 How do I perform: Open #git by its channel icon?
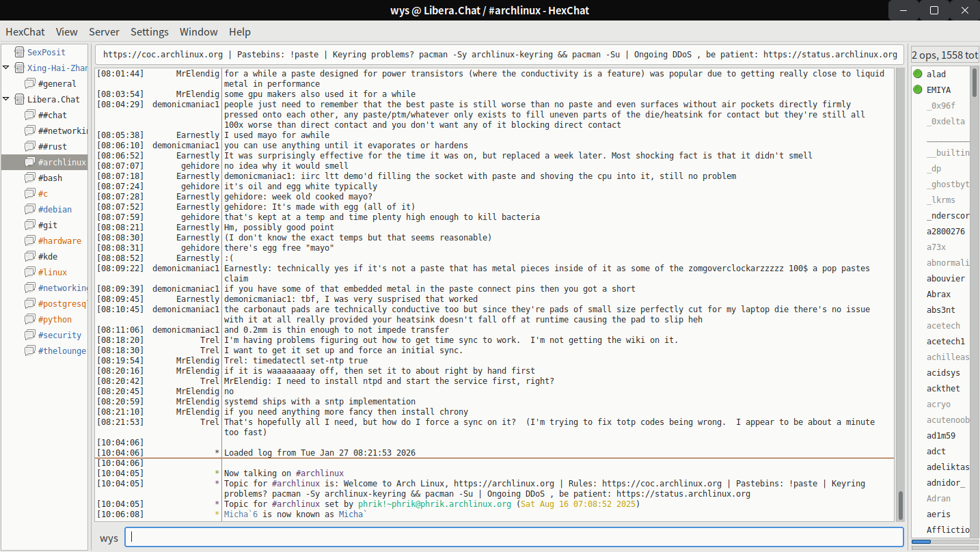coord(30,225)
